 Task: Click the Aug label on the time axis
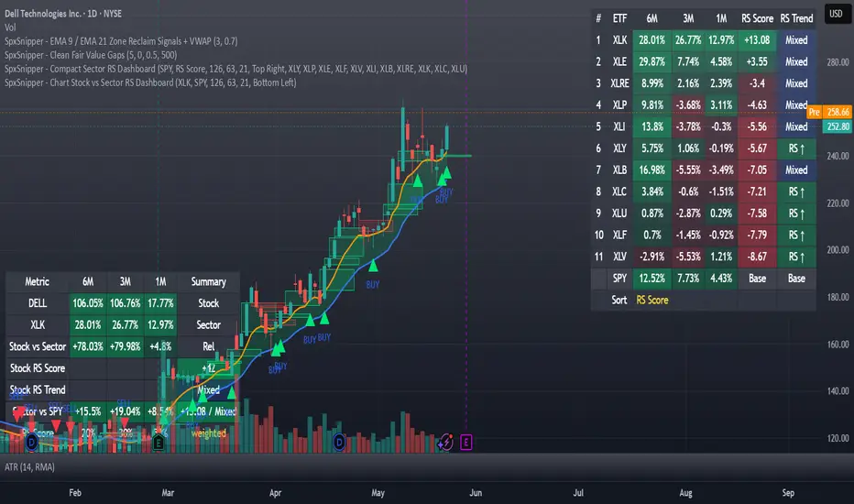point(685,493)
